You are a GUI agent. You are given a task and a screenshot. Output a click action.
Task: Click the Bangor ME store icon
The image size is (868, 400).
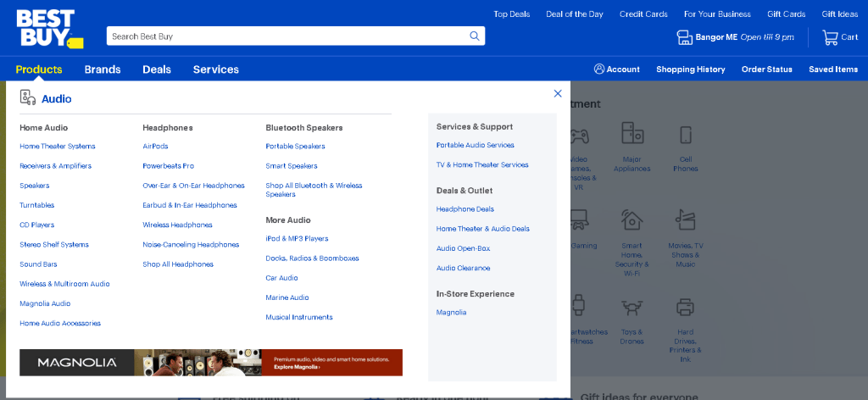point(684,37)
